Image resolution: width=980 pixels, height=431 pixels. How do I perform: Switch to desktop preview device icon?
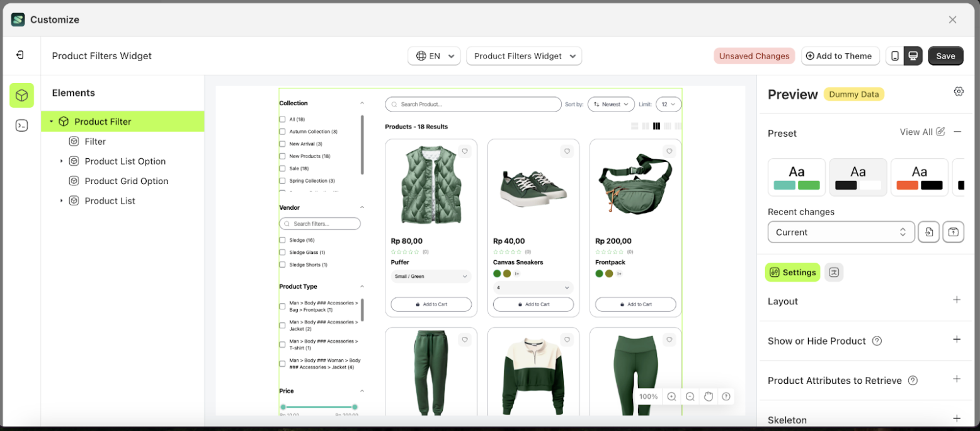coord(913,56)
